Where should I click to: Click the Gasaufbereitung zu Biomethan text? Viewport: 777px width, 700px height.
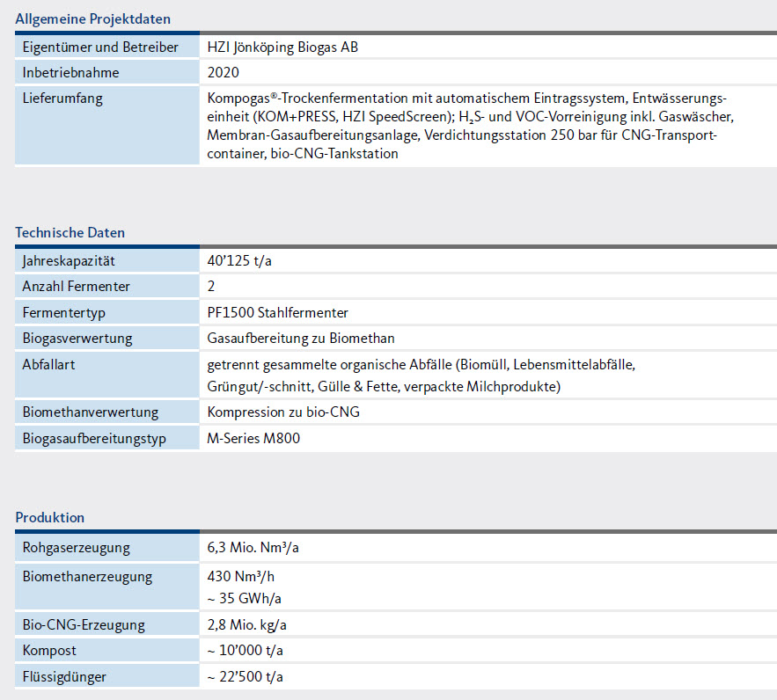pyautogui.click(x=300, y=338)
